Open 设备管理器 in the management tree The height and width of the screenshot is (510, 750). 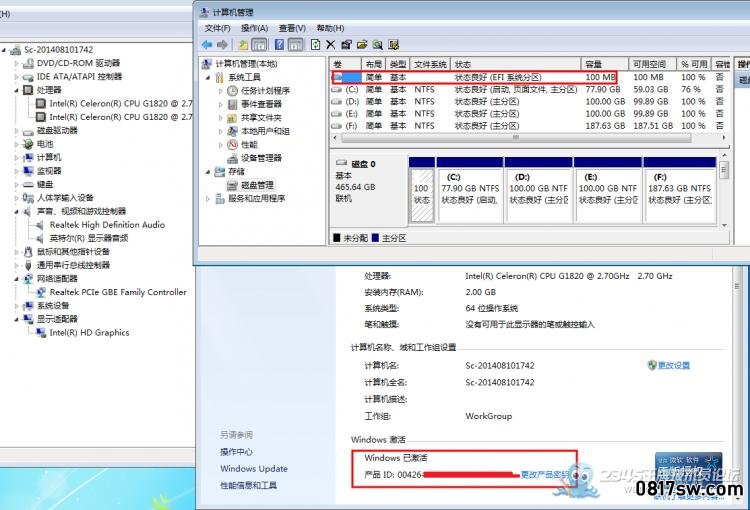tap(261, 157)
